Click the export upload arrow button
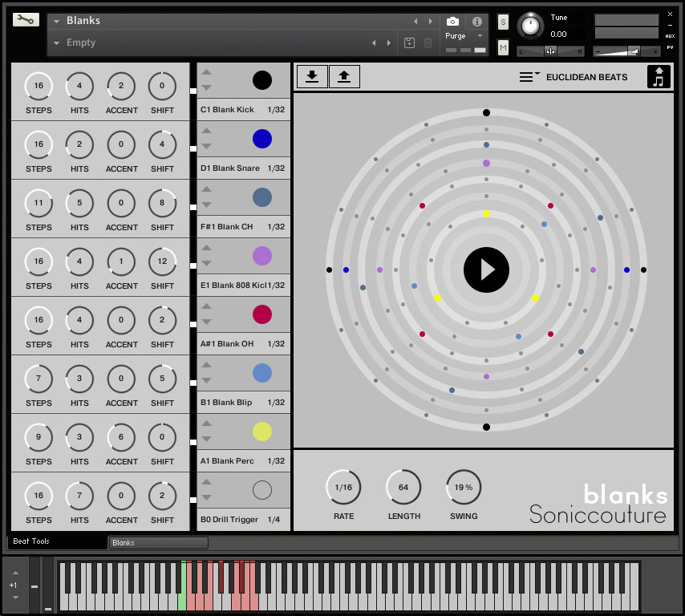This screenshot has height=616, width=685. coord(344,76)
